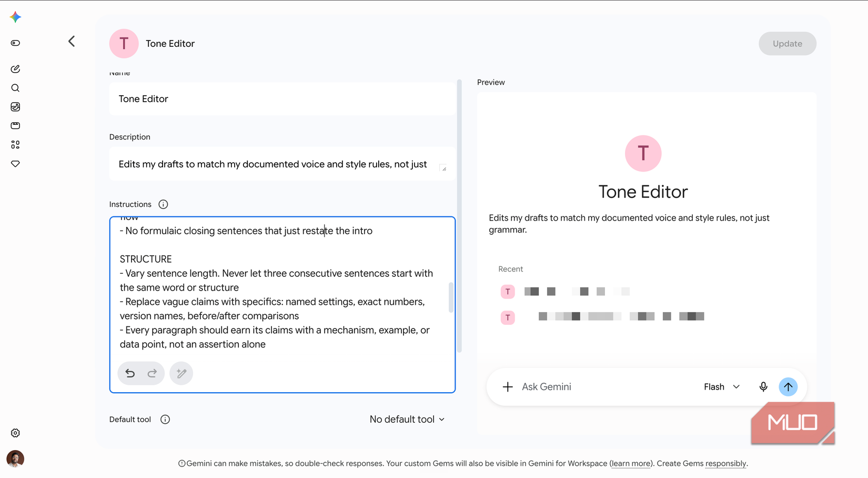Click the large T avatar in Preview
This screenshot has height=478, width=868.
click(x=643, y=153)
